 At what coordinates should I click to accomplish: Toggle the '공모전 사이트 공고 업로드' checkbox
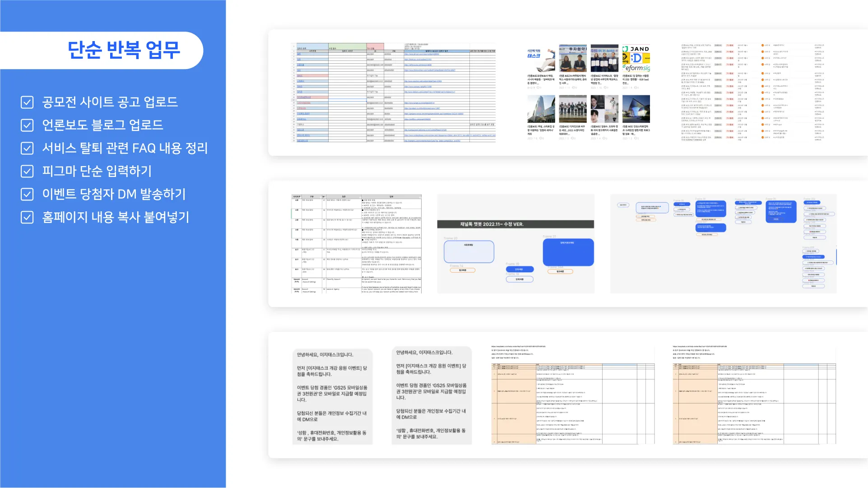click(x=27, y=102)
